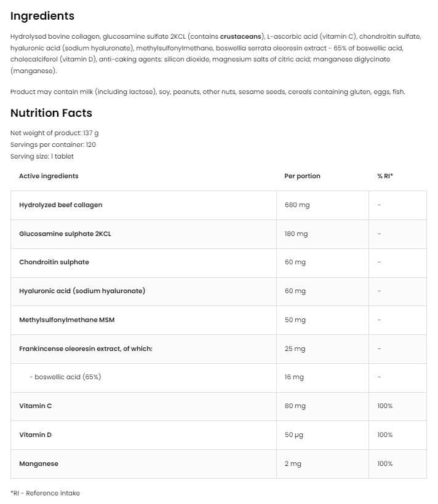Select the Hydrolyzed beef collagen row label
Screen dimensions: 438x504
pos(61,205)
